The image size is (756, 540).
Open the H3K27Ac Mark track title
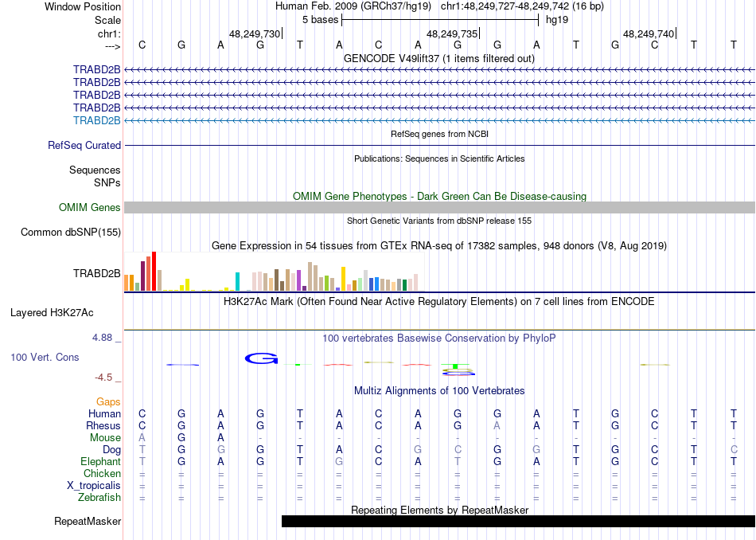439,302
